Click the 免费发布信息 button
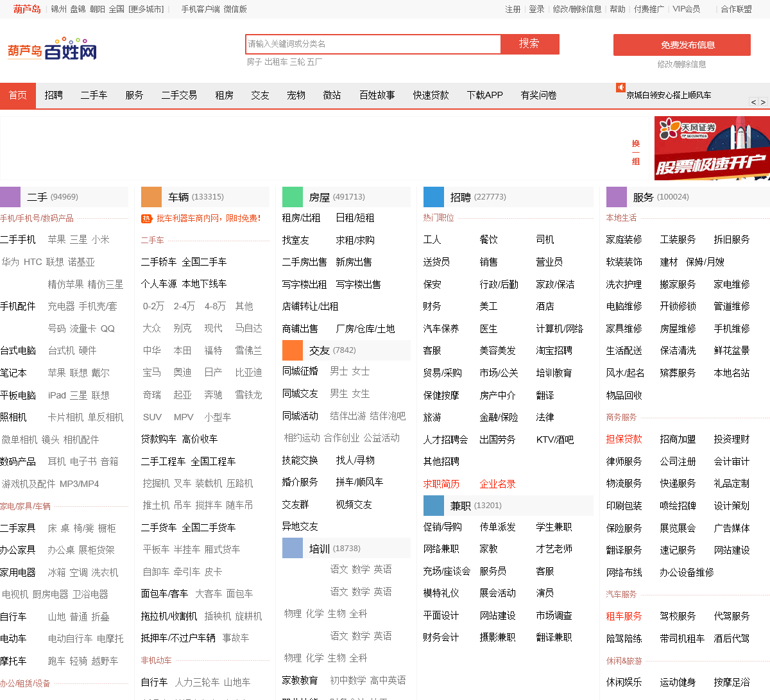This screenshot has width=770, height=700. click(681, 45)
